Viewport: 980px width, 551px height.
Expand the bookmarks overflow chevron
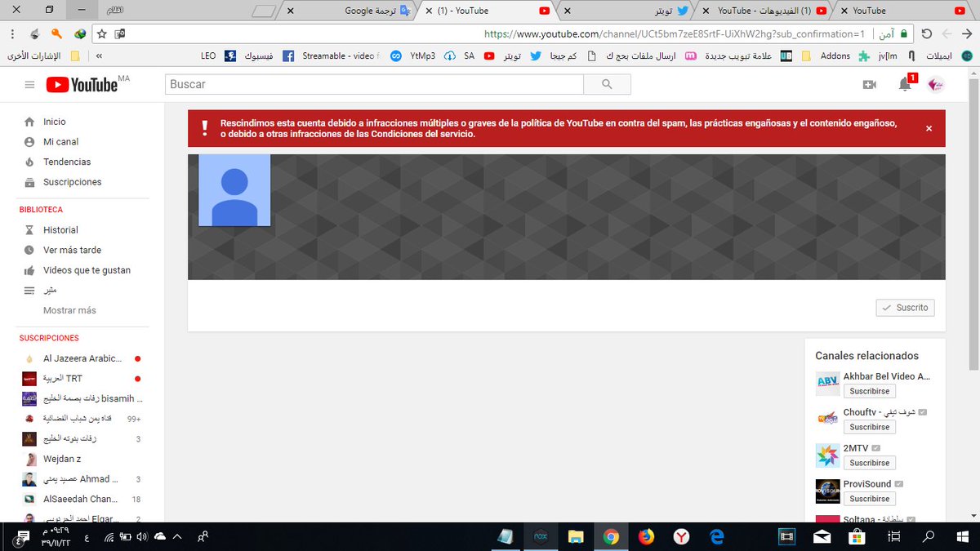tap(99, 56)
